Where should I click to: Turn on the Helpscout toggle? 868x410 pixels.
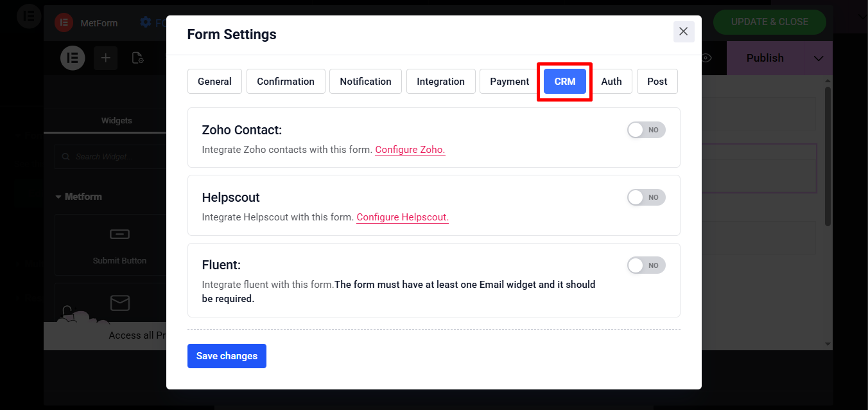[x=646, y=197]
